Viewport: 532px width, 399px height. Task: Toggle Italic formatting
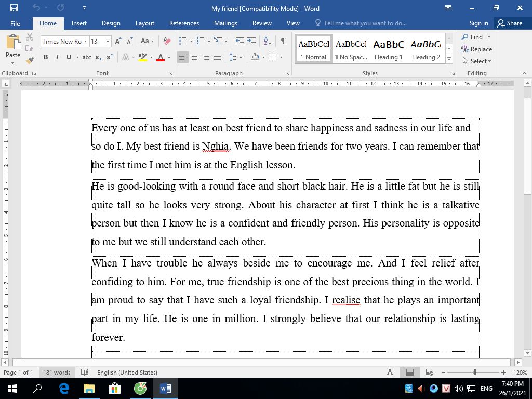(x=57, y=57)
